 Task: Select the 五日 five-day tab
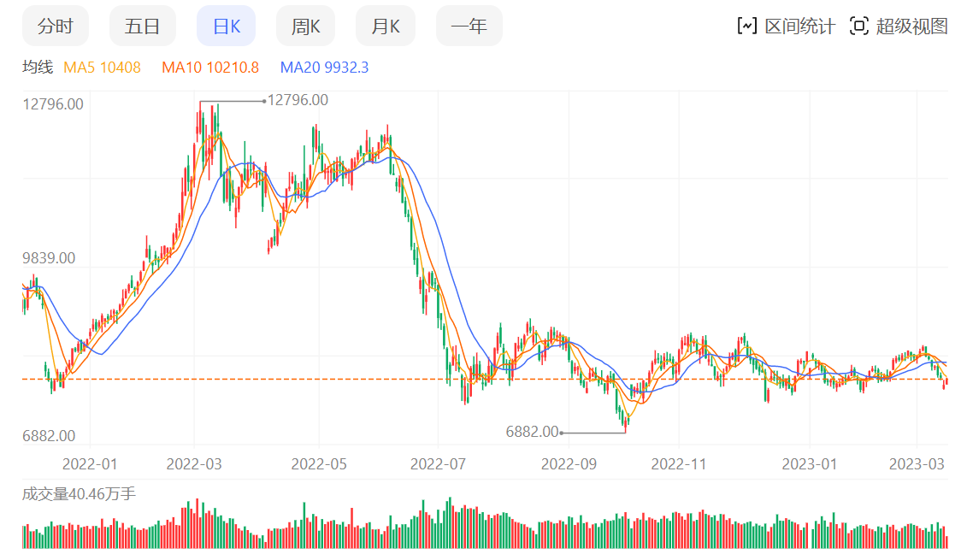142,26
